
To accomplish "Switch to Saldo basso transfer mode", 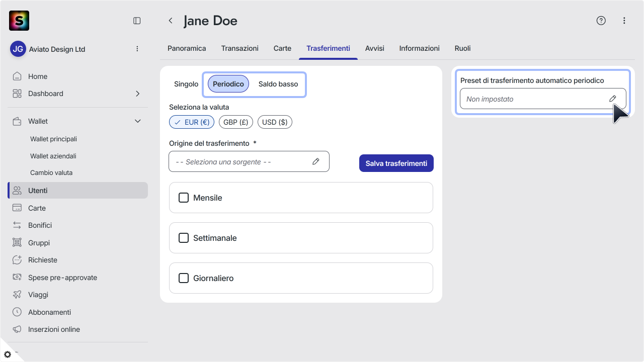I will pyautogui.click(x=278, y=84).
